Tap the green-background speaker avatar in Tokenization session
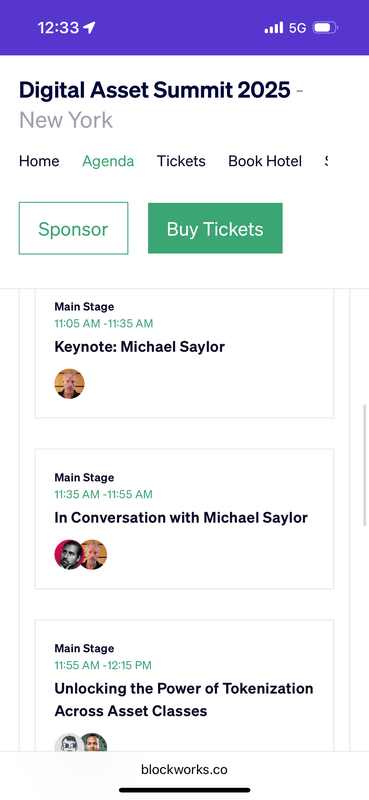This screenshot has width=369, height=800. 94,743
